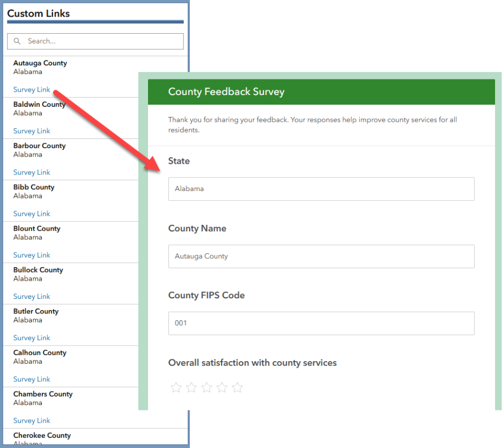Select the Calhoun County list entry
The width and height of the screenshot is (502, 448).
pos(70,366)
